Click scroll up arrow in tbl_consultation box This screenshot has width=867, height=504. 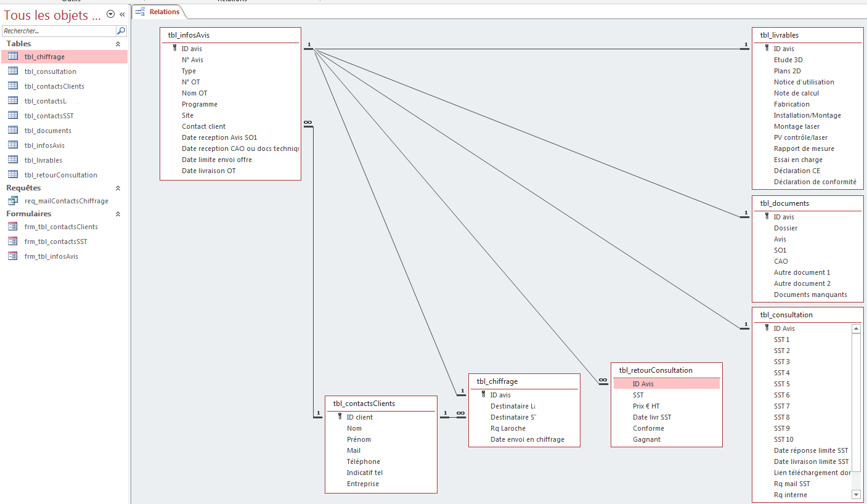pos(856,329)
